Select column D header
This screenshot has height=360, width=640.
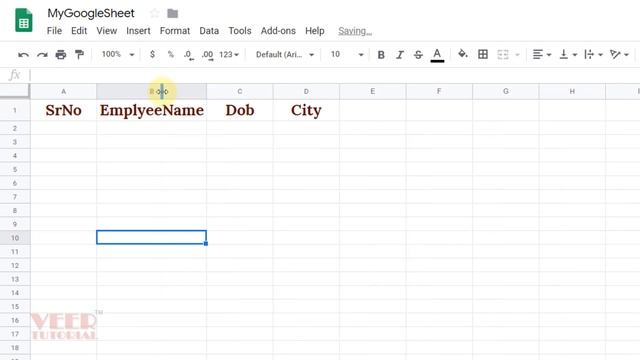(306, 91)
